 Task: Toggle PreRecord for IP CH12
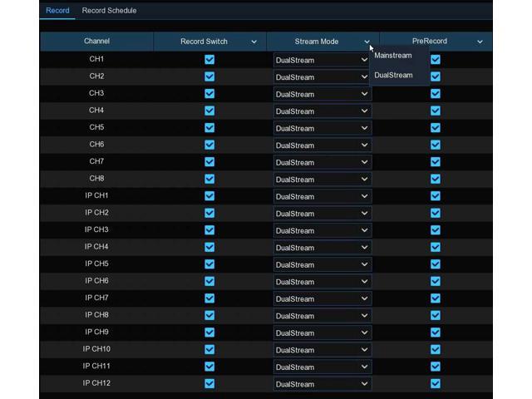pyautogui.click(x=435, y=383)
